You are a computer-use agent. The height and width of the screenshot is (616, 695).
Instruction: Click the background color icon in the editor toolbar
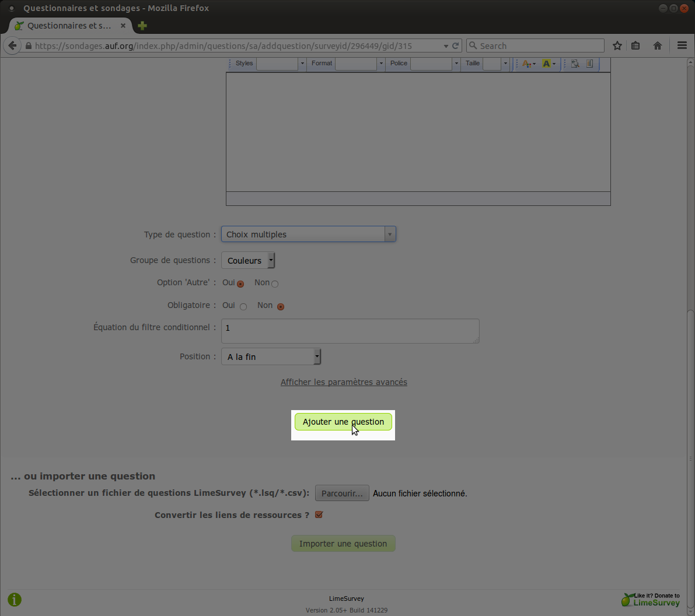click(549, 64)
